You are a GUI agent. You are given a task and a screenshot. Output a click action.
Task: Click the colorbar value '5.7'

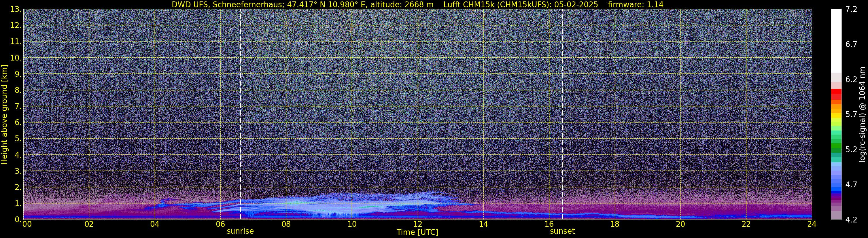(851, 114)
